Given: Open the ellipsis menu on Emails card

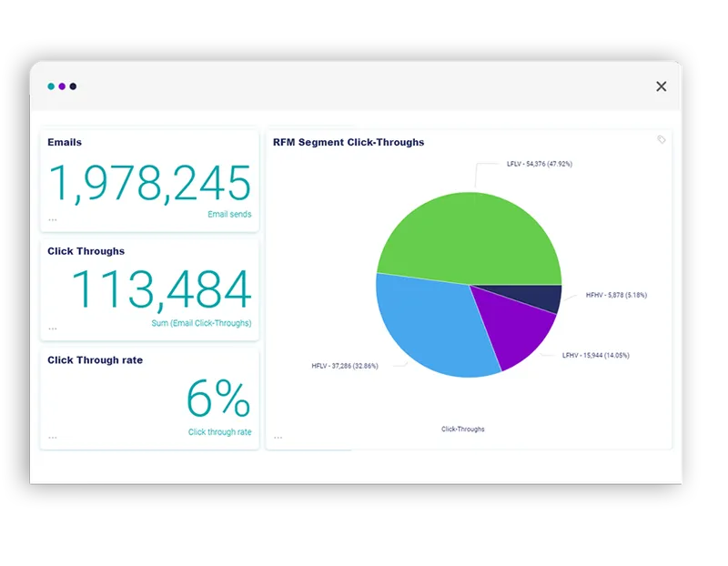Looking at the screenshot, I should tap(53, 219).
